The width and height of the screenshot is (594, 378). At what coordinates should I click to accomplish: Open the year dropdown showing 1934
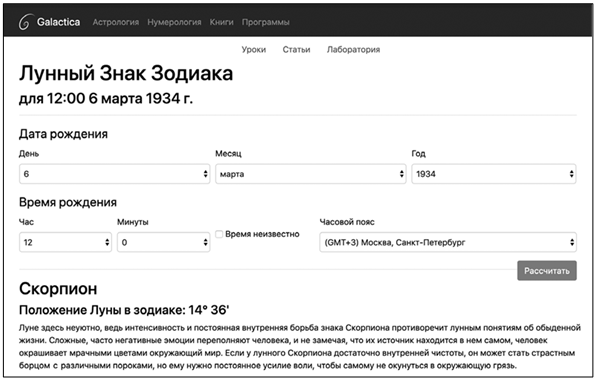pos(494,174)
